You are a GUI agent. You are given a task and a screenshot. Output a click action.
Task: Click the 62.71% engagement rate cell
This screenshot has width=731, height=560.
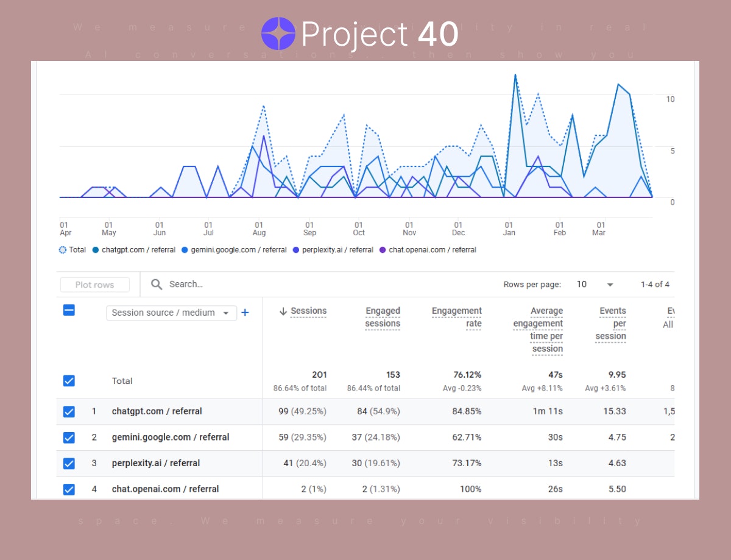pos(467,437)
